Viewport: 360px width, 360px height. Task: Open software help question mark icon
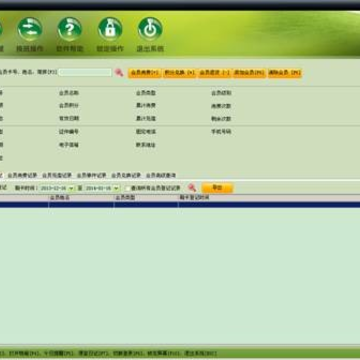(70, 29)
